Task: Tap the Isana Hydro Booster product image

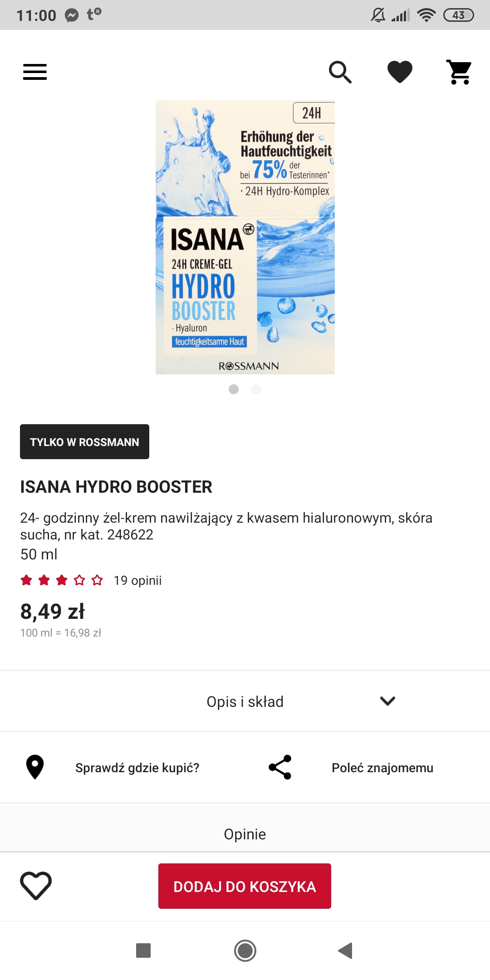Action: tap(245, 237)
